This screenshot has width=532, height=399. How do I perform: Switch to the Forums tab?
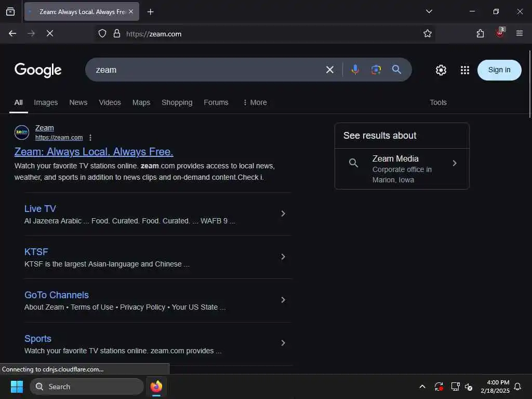216,102
